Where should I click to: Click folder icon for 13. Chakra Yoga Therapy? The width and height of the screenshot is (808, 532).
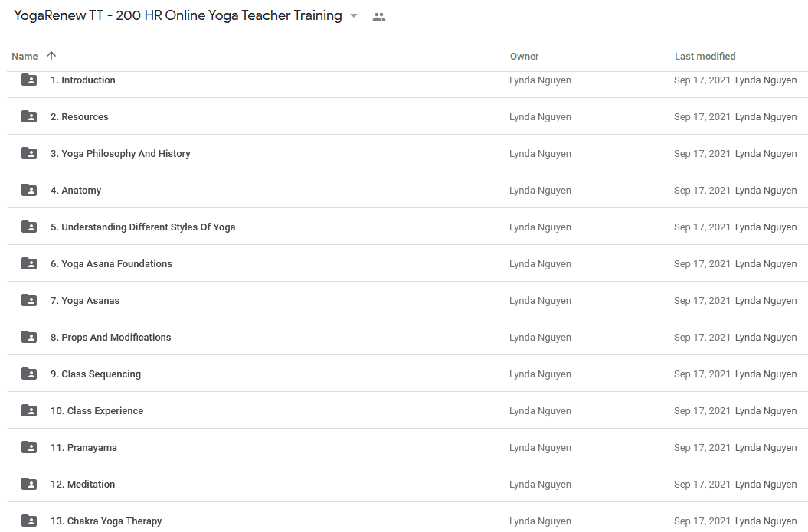[x=29, y=521]
